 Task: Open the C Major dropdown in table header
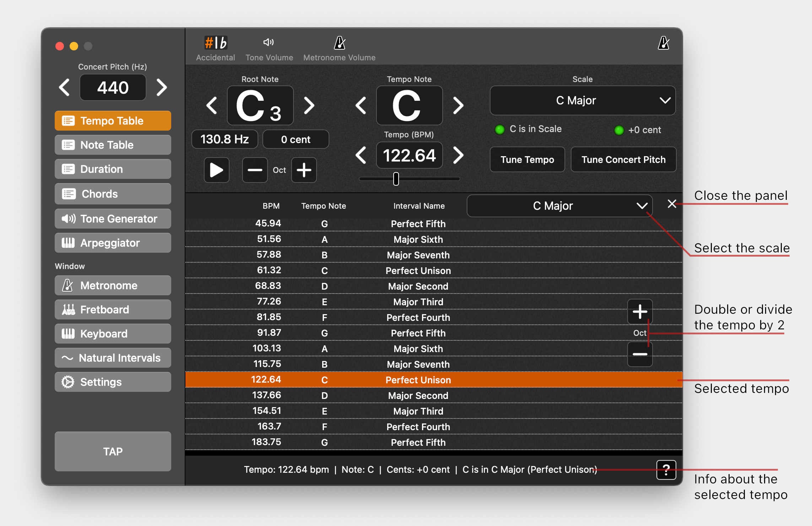[x=559, y=206]
